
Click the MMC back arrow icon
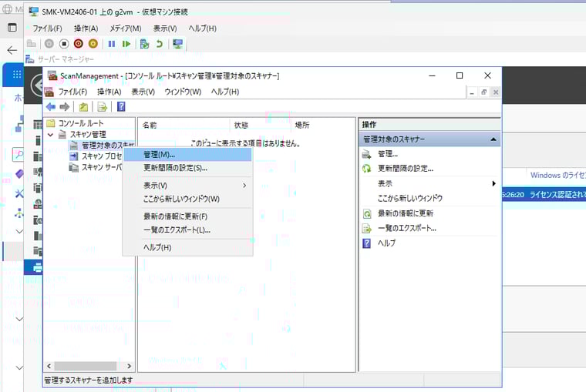click(x=51, y=106)
